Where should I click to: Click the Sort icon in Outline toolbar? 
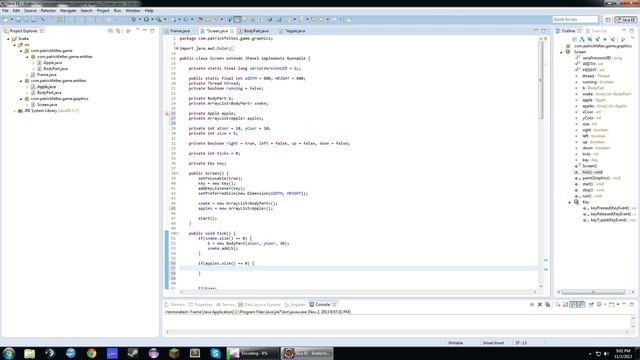(x=582, y=39)
